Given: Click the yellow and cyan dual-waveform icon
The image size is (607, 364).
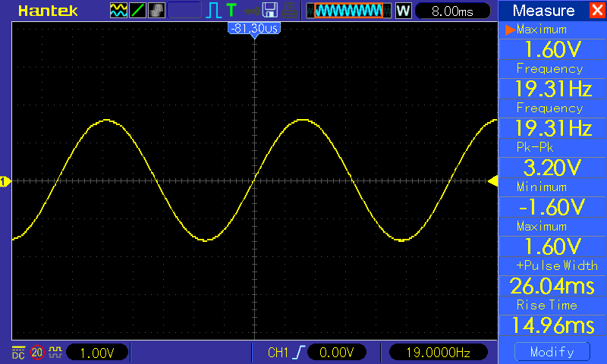Looking at the screenshot, I should pos(118,11).
